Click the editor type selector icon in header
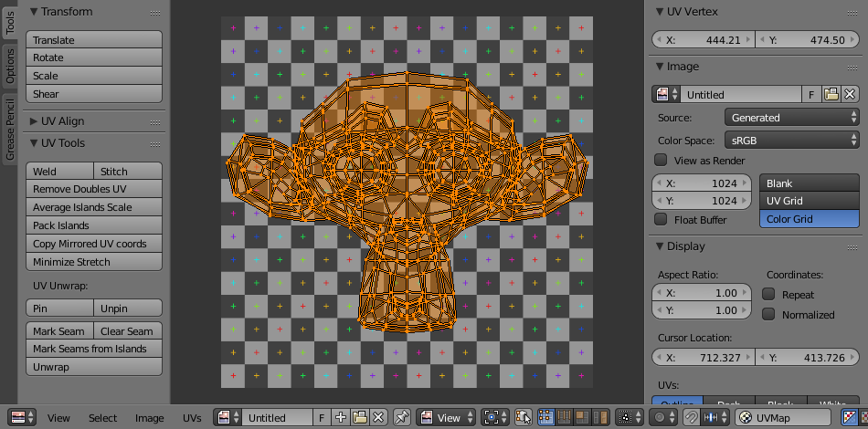This screenshot has width=868, height=429. 18,417
